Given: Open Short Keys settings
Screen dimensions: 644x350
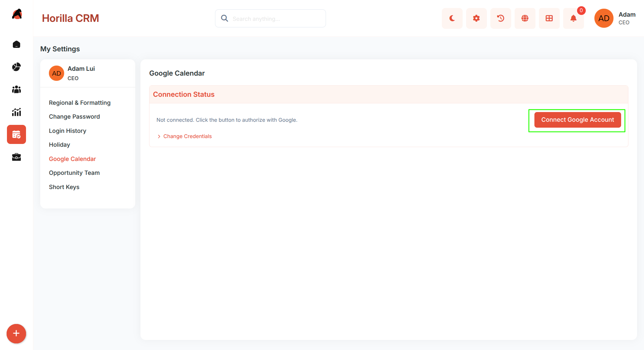Looking at the screenshot, I should click(64, 187).
